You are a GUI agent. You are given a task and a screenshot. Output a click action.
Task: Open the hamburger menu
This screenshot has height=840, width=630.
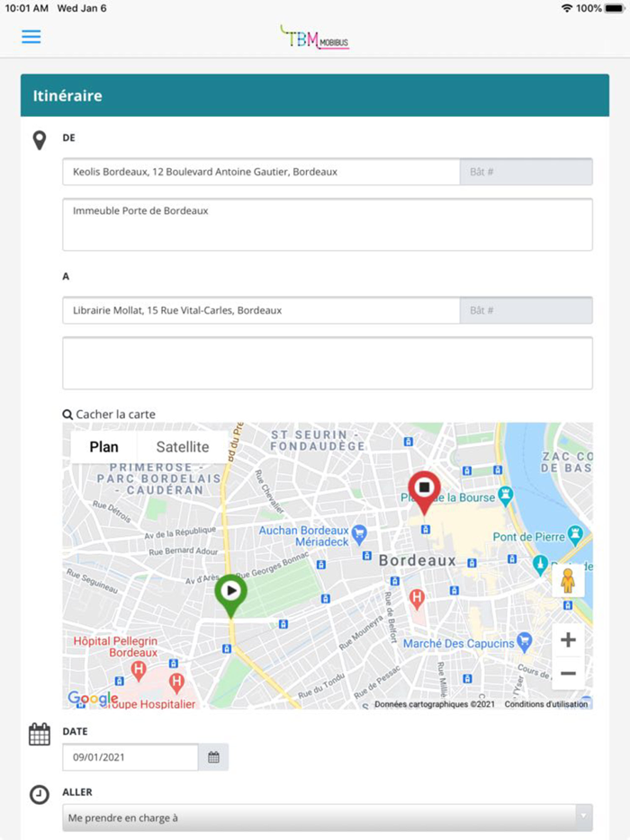point(31,37)
